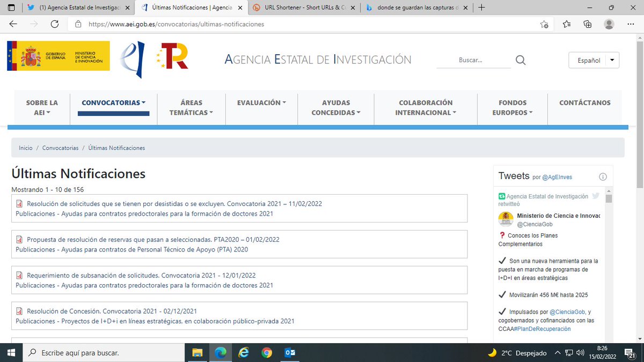
Task: Open the Contáctanos menu item
Action: click(584, 102)
